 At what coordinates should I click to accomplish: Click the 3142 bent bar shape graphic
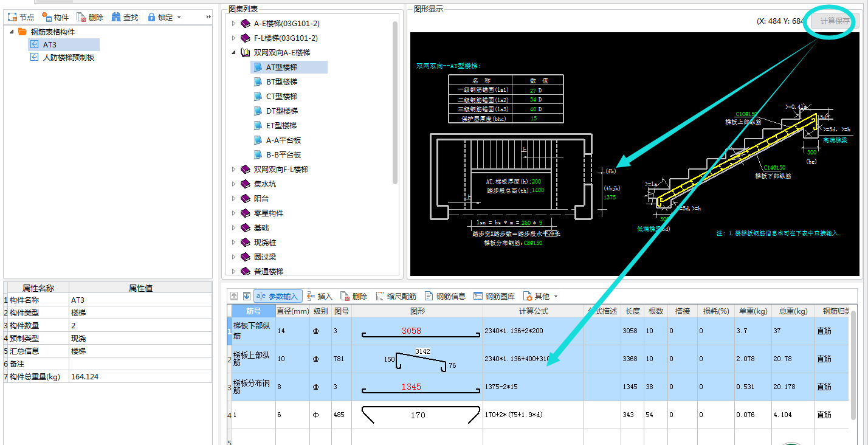420,359
